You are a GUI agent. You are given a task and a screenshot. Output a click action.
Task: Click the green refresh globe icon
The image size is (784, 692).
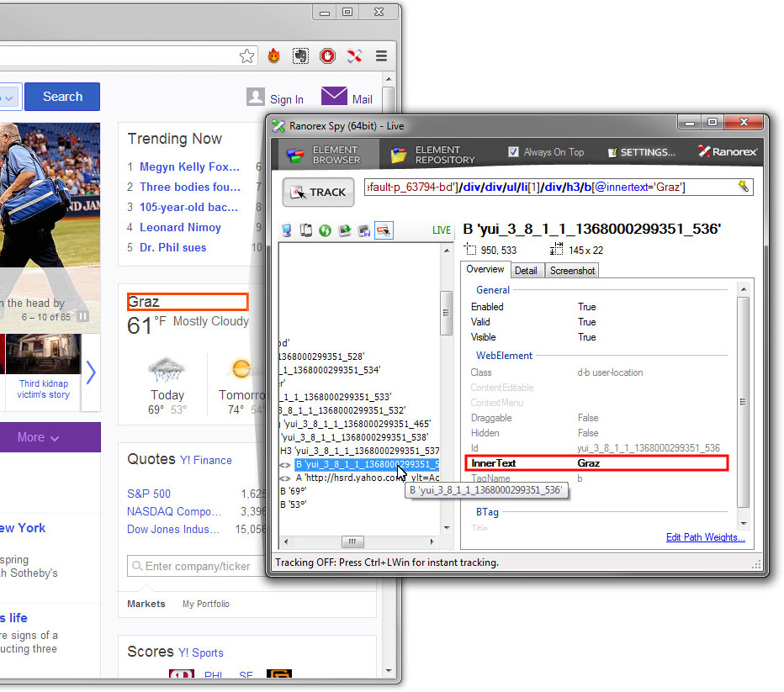[325, 230]
